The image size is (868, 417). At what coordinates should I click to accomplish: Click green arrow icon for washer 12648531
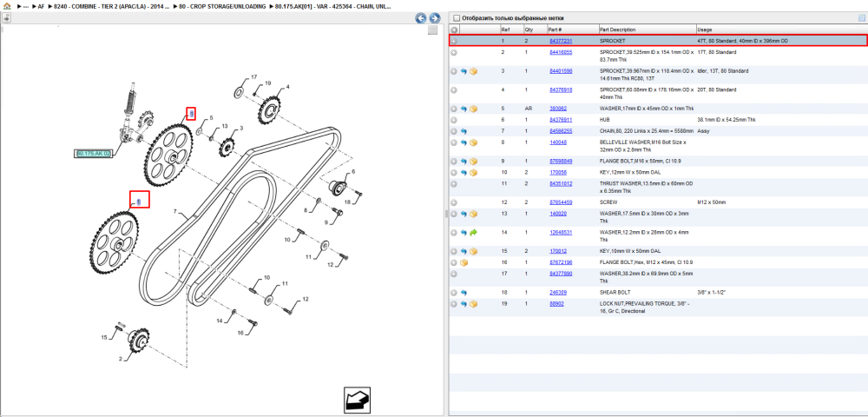tap(473, 233)
